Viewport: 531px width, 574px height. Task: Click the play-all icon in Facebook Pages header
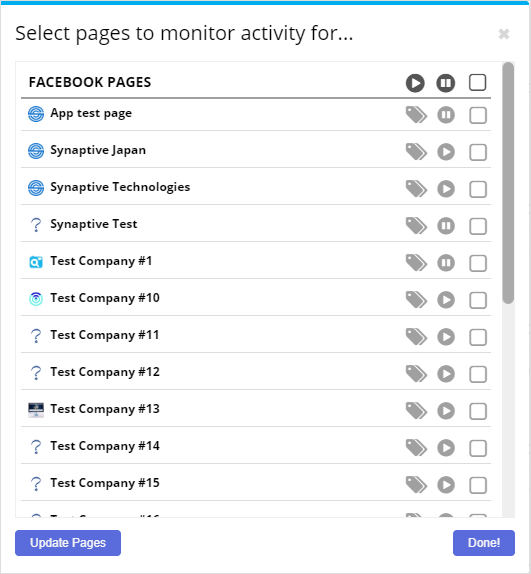(415, 83)
